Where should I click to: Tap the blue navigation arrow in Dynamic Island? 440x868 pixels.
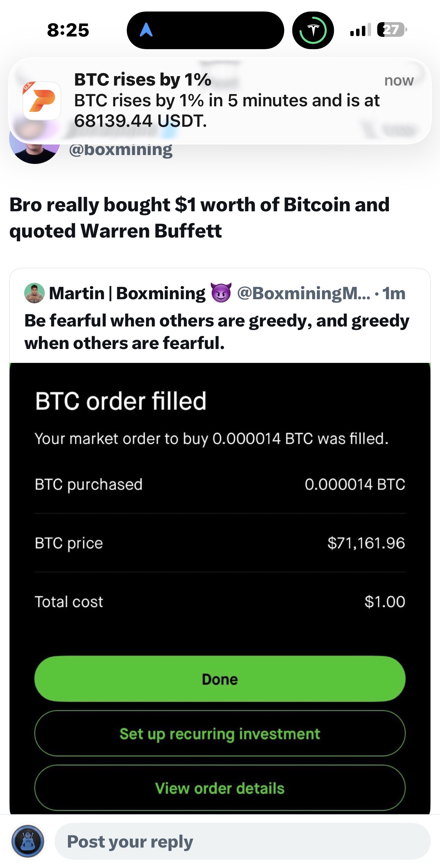click(146, 30)
